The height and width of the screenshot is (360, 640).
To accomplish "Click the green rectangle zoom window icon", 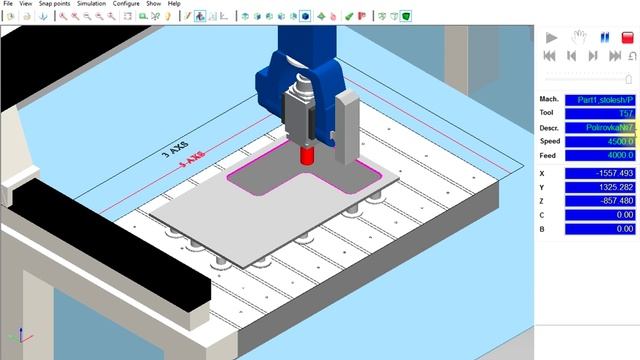I will point(143,16).
